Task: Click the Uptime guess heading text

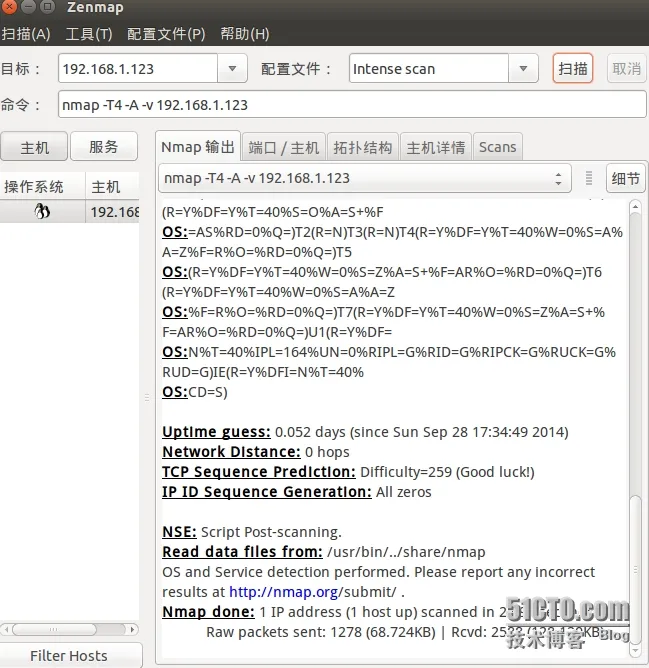Action: coord(216,432)
